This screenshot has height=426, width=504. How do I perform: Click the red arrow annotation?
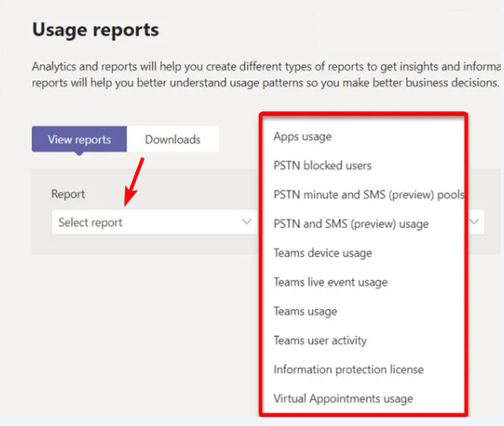coord(134,181)
